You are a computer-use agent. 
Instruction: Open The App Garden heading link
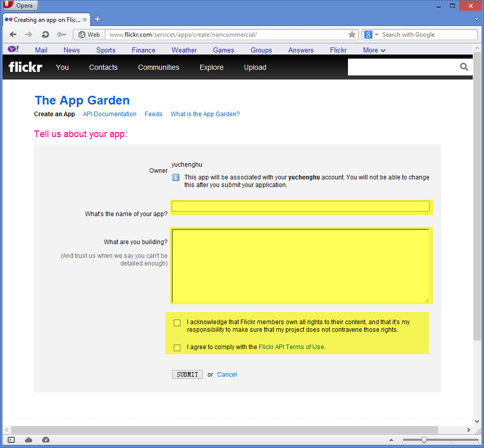click(82, 100)
